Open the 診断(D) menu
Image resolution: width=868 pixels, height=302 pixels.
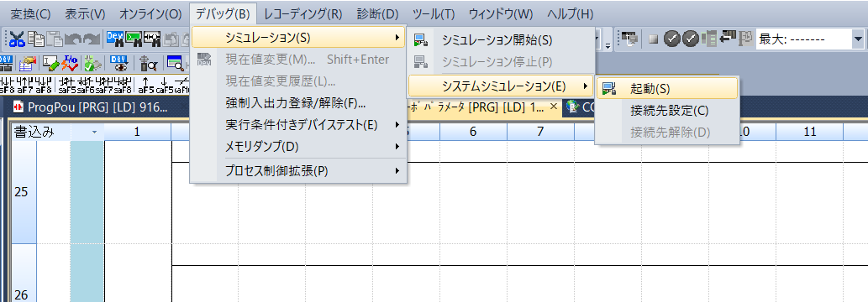coord(377,13)
